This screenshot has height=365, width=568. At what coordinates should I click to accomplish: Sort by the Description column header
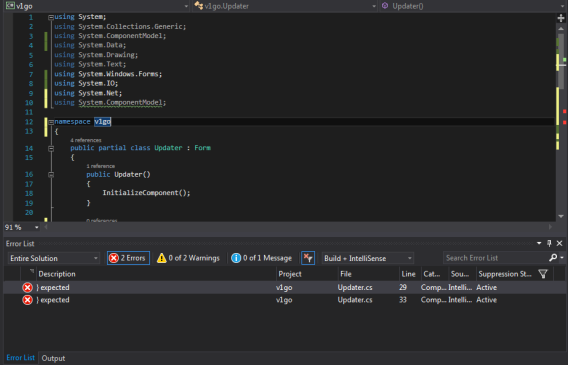(156, 274)
